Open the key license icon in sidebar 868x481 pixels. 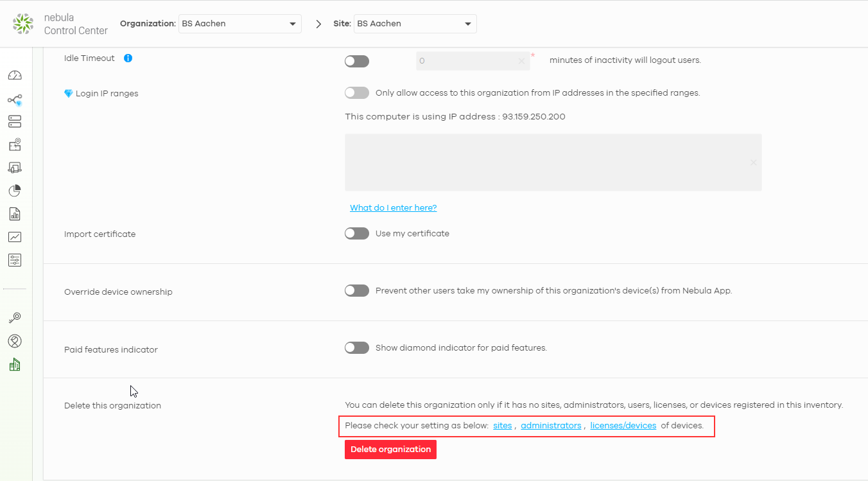point(15,317)
